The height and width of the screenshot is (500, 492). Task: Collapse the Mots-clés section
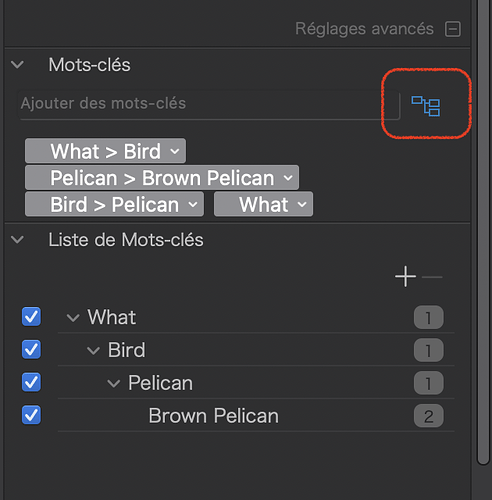point(17,64)
